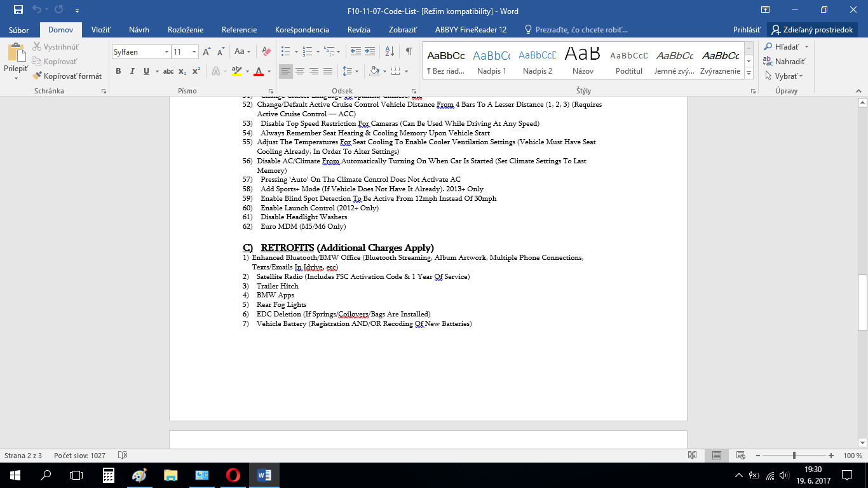Toggle left alignment of paragraph
The height and width of the screenshot is (488, 868).
coord(286,71)
